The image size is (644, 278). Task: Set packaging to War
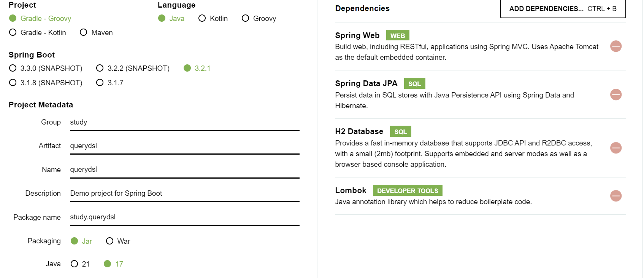coord(118,241)
